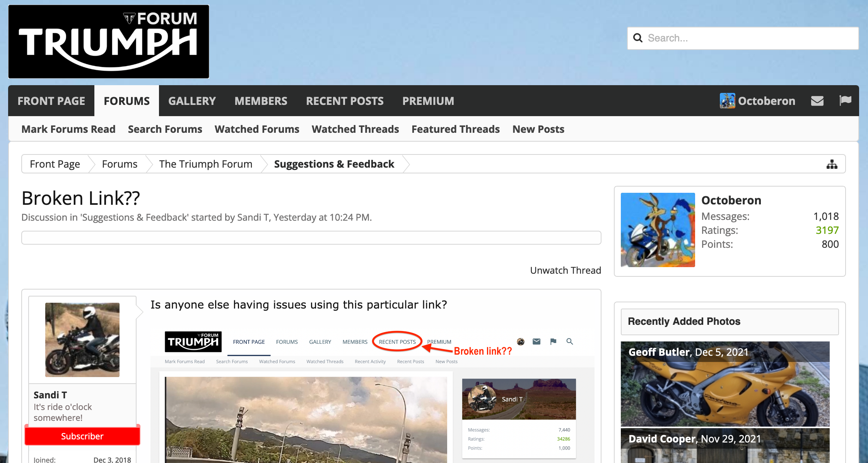Open Featured Threads
868x463 pixels.
456,129
